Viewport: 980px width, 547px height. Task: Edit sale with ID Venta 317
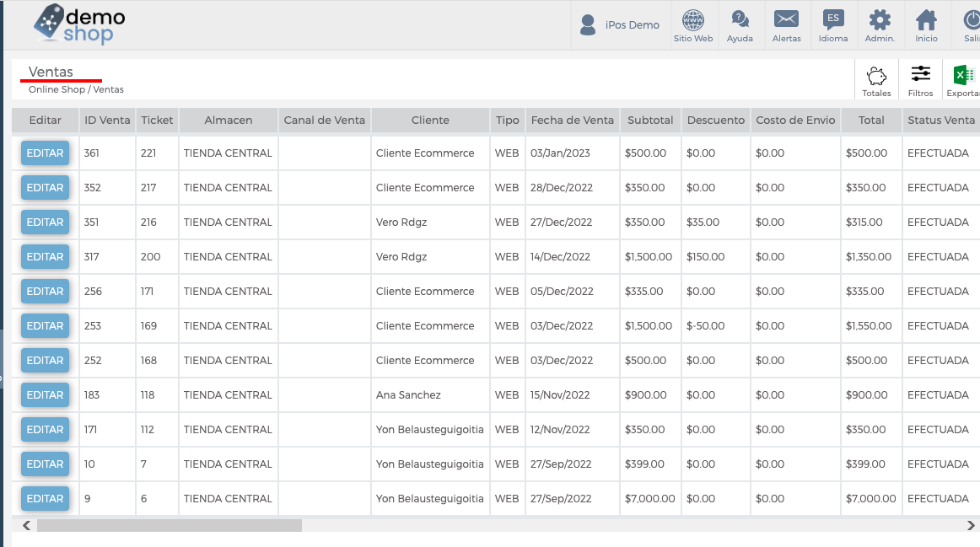coord(45,256)
